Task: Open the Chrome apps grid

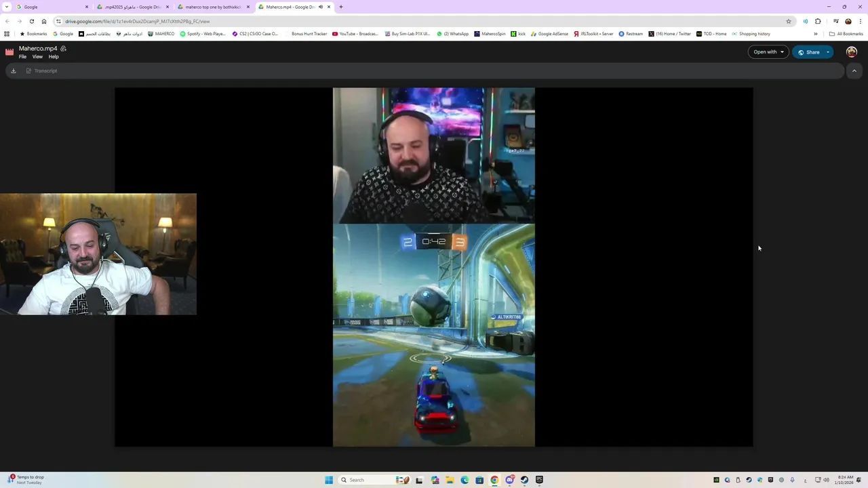Action: pos(7,34)
